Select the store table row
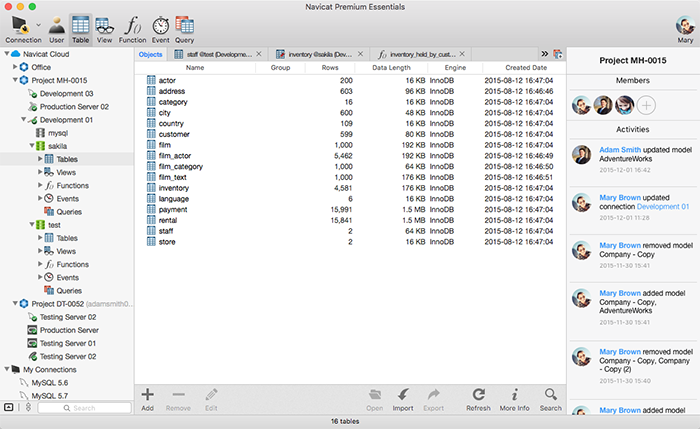700x429 pixels. pyautogui.click(x=350, y=242)
